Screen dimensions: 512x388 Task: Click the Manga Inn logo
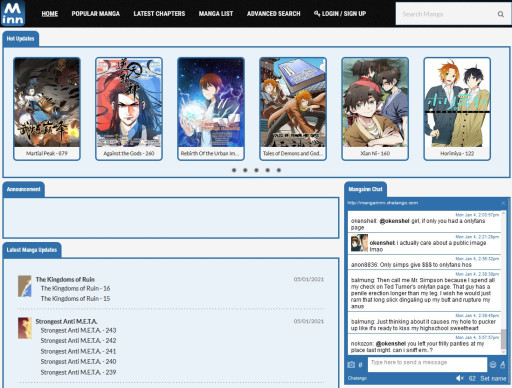[13, 13]
